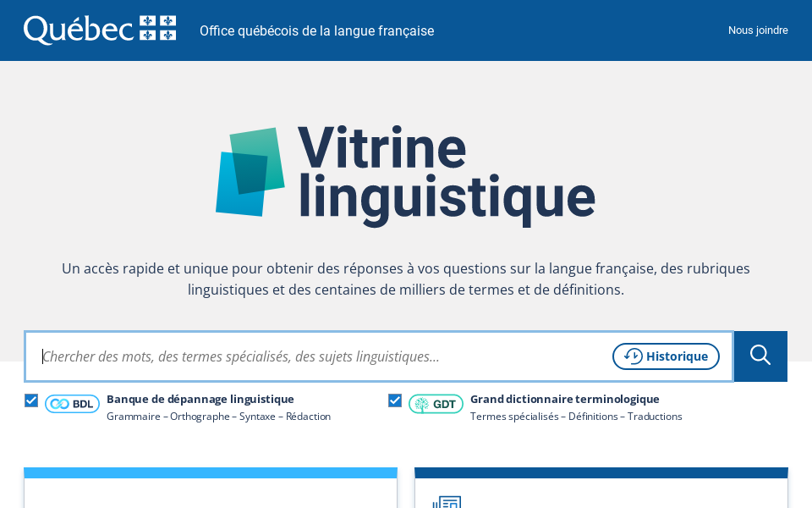Image resolution: width=812 pixels, height=508 pixels.
Task: Open the Historique panel
Action: click(666, 356)
